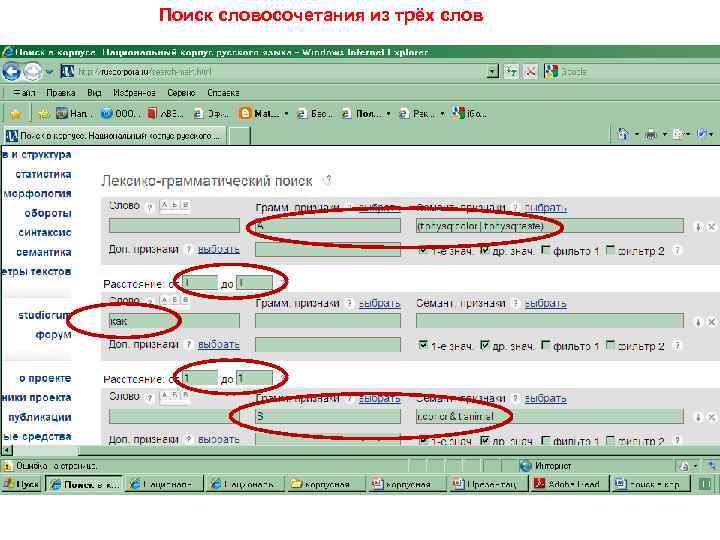Enable 'фильтр 1' checkbox in first word block
The image size is (720, 540).
(545, 250)
